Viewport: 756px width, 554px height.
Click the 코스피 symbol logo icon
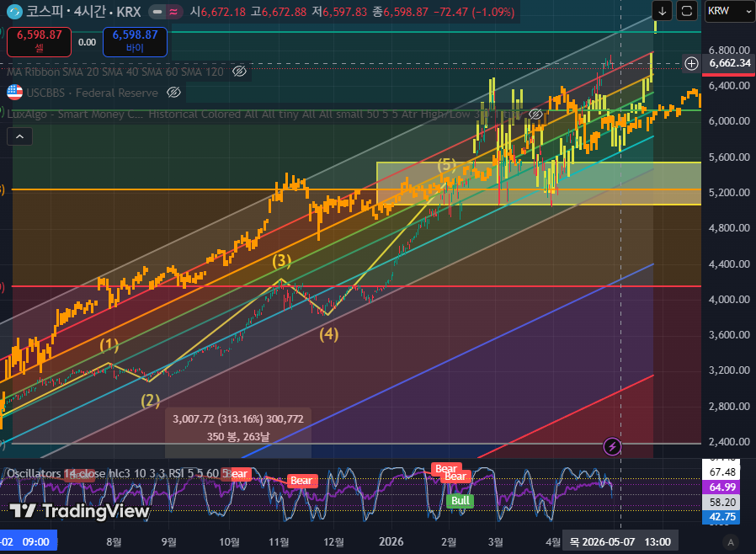(14, 12)
